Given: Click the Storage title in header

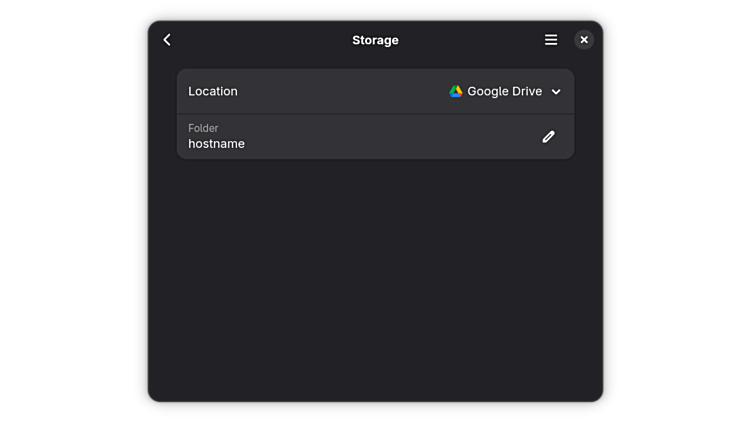Looking at the screenshot, I should pos(375,40).
